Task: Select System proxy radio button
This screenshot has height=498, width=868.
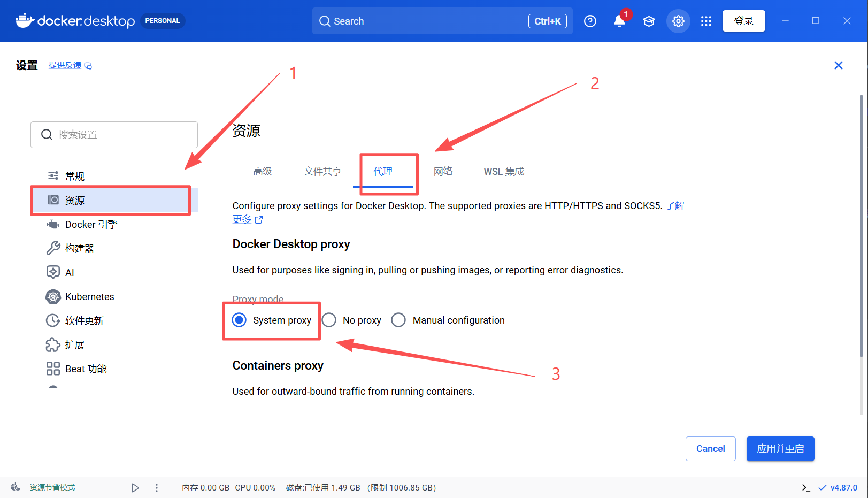Action: [x=239, y=320]
